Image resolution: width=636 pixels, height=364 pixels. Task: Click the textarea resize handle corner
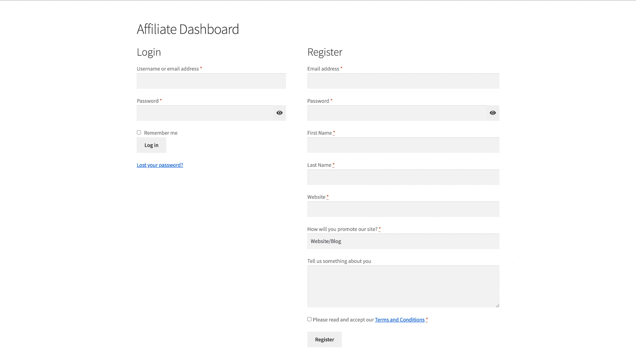click(497, 306)
